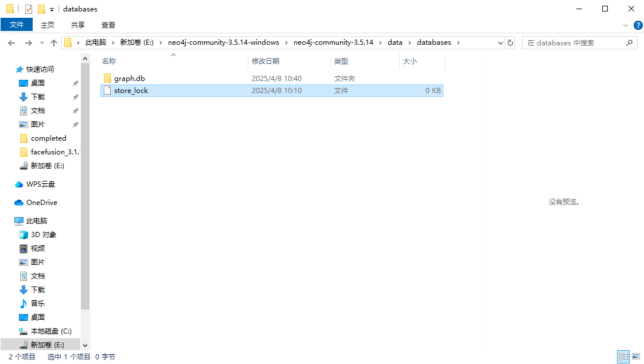This screenshot has height=364, width=644.
Task: Click neo4j-community-3.5.14-windows breadcrumb
Action: (224, 42)
